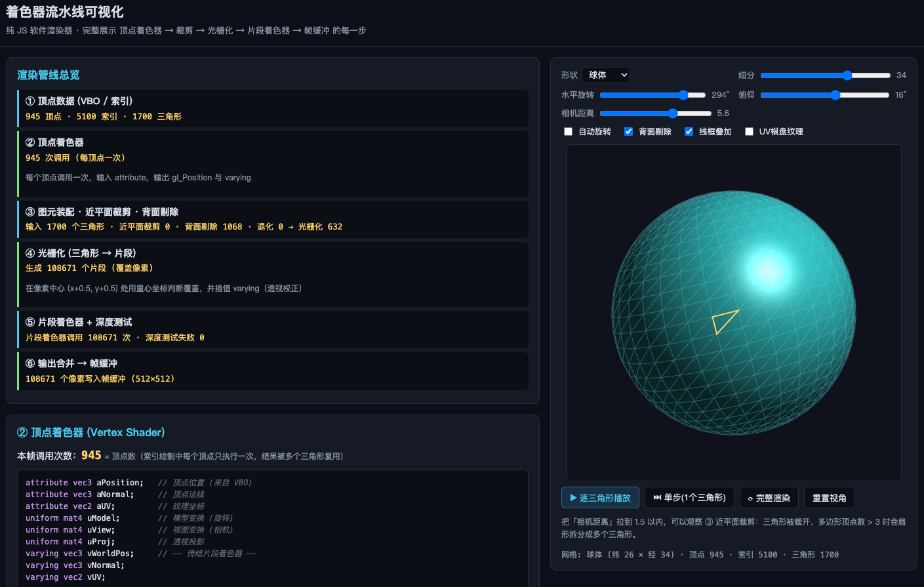Select stage ⑤ 片段着色器 + 深度测试 card
924x587 pixels.
pos(273,329)
